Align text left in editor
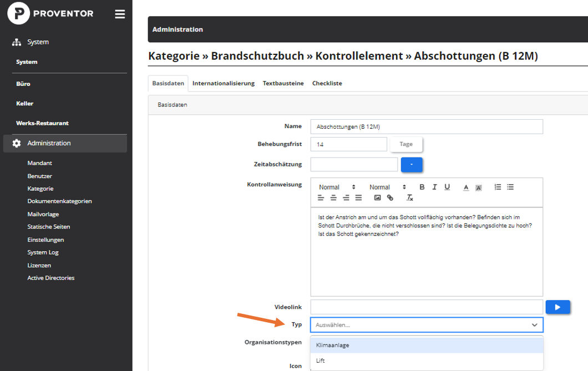The image size is (588, 371). 321,197
